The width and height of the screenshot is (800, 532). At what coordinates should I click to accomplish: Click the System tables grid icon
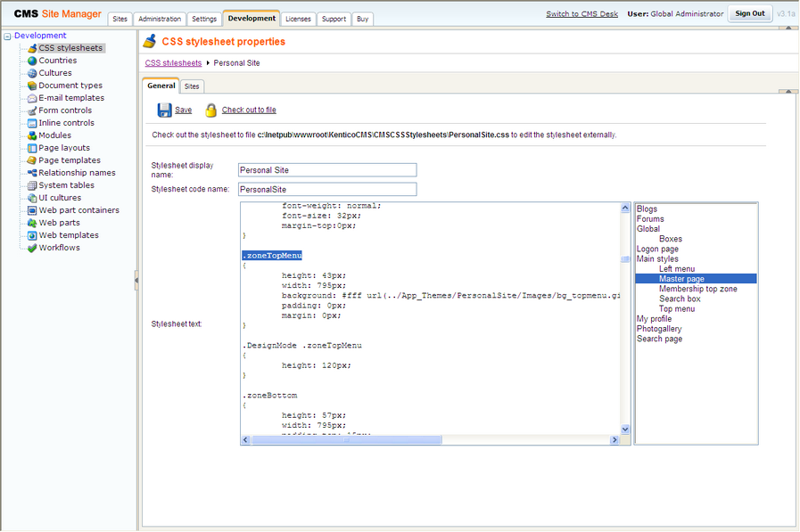[x=32, y=185]
